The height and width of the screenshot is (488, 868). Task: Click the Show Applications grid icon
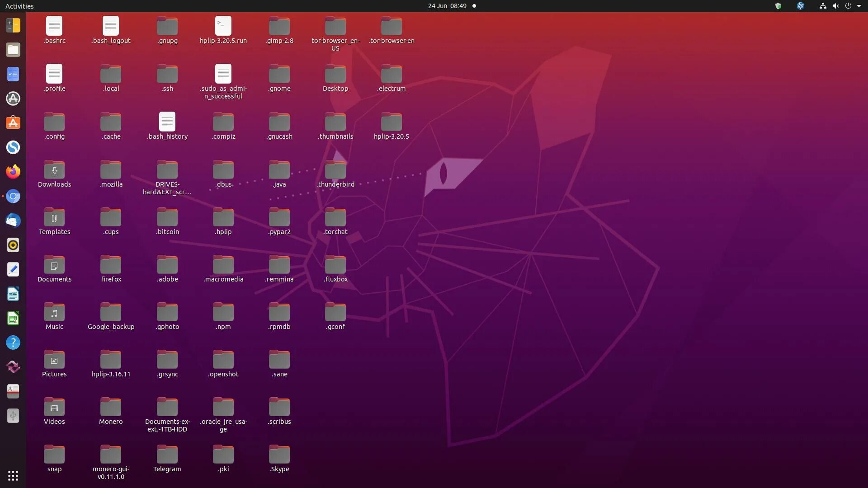click(13, 475)
